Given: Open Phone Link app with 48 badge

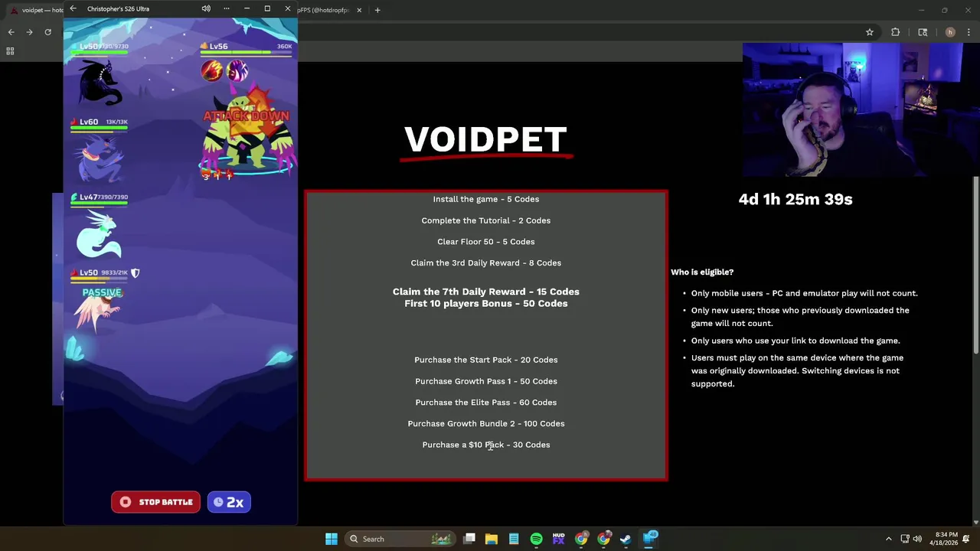Looking at the screenshot, I should pyautogui.click(x=649, y=539).
